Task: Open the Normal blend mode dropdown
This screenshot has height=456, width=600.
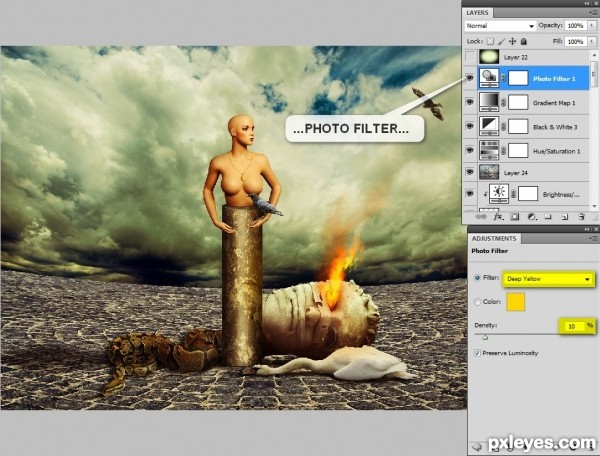Action: point(500,26)
